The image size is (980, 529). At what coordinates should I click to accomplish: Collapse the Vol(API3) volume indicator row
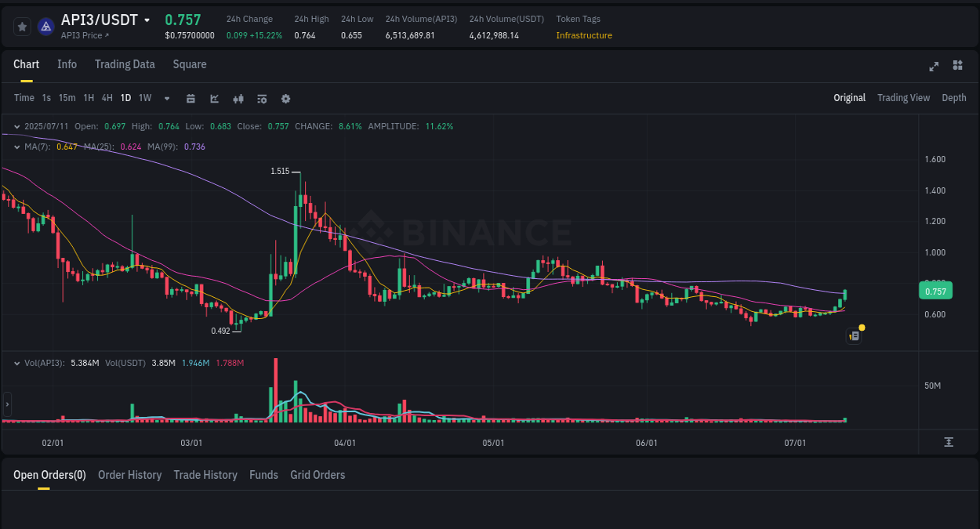point(17,363)
